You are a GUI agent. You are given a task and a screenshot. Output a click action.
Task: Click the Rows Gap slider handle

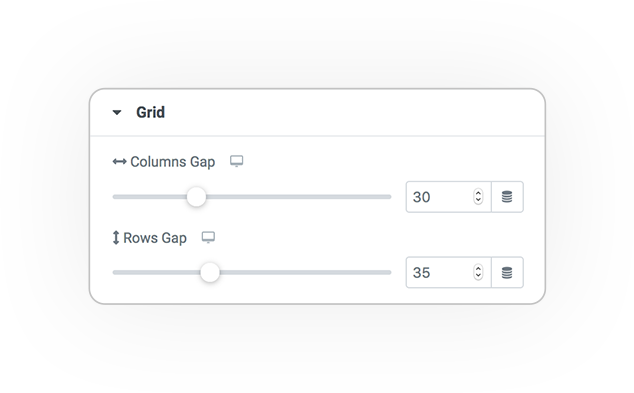tap(210, 273)
